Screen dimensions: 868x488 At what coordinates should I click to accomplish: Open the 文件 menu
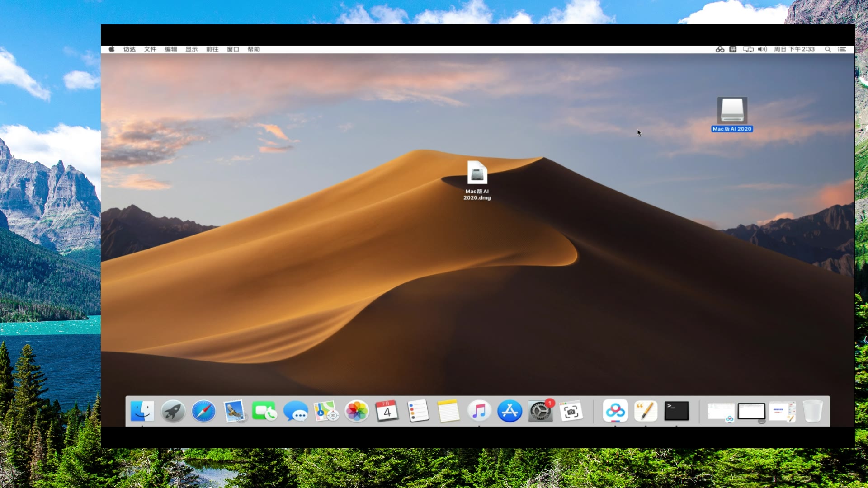[150, 49]
